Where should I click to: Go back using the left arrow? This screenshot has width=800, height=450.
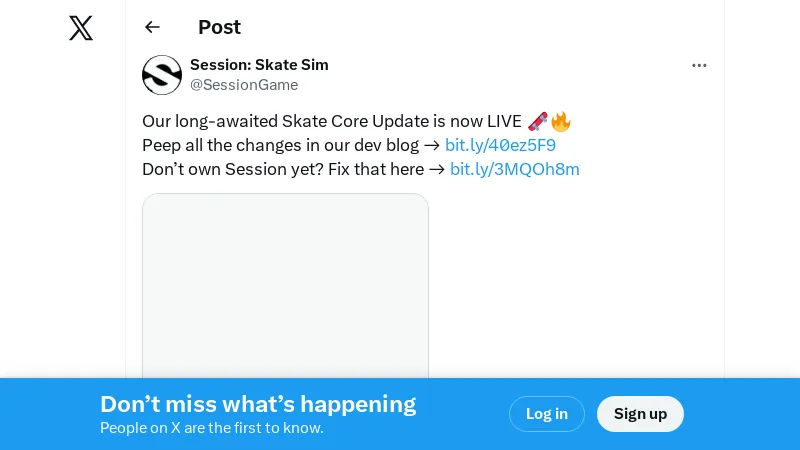click(152, 27)
